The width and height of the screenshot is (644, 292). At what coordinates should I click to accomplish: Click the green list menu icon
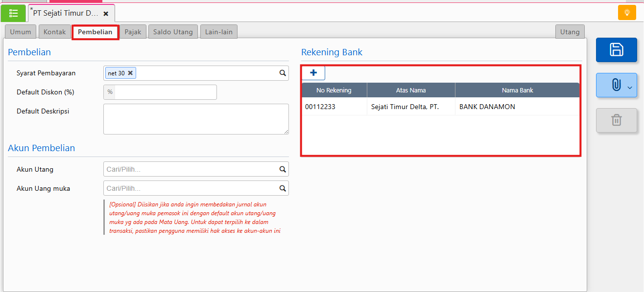[13, 13]
